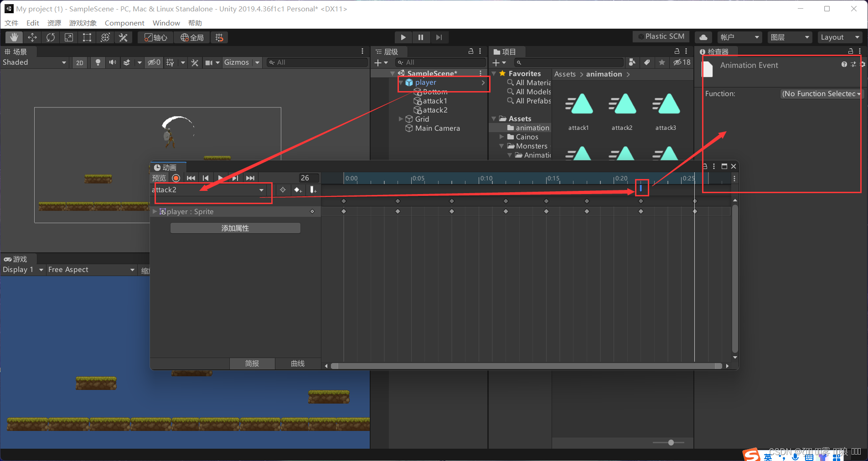Image resolution: width=868 pixels, height=461 pixels.
Task: Click the 添加属性 add property button
Action: [x=235, y=228]
